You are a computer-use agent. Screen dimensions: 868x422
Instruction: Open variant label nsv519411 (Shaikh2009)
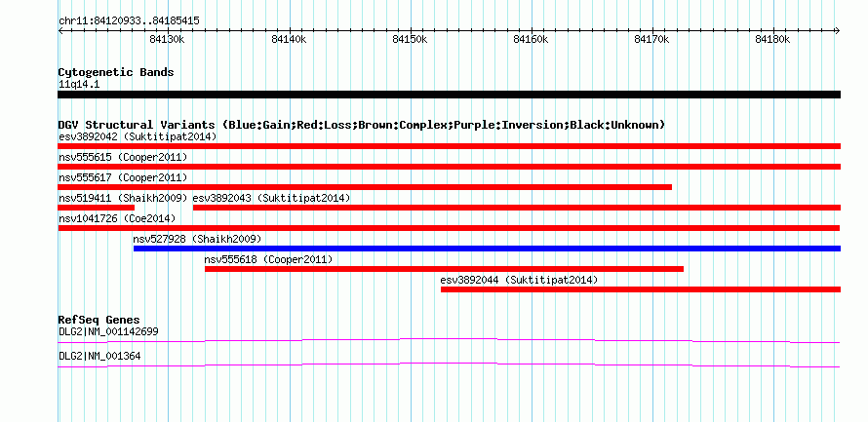[x=123, y=198]
